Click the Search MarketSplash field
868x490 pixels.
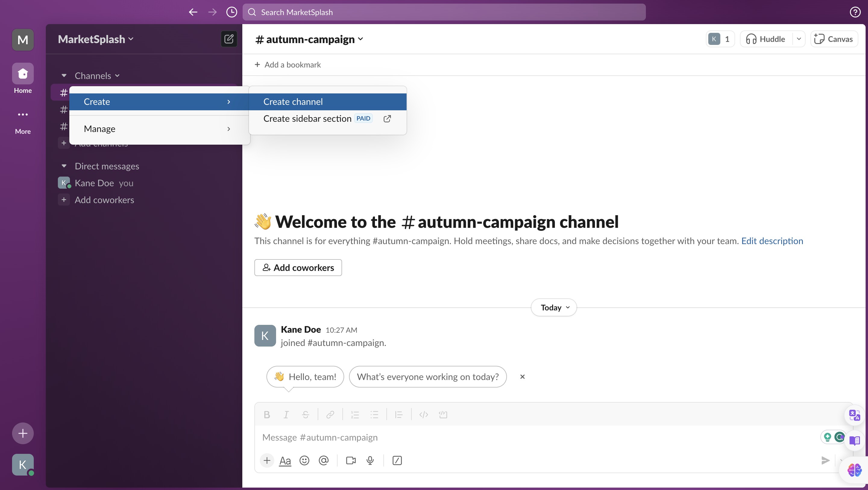444,12
